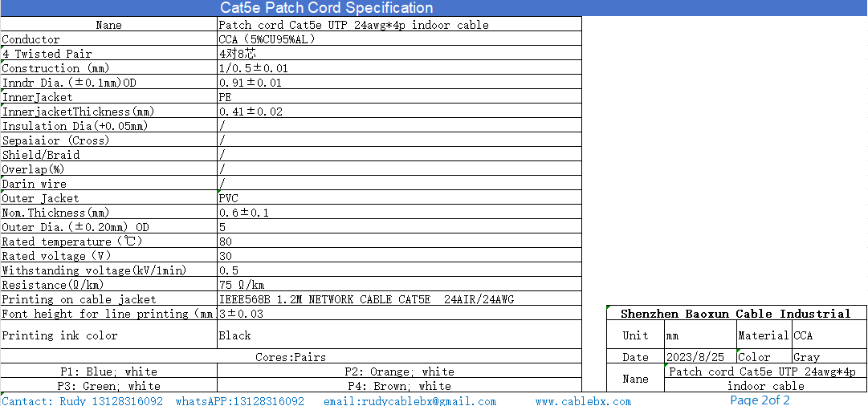
Task: Select the Conductor label cell
Action: [31, 39]
